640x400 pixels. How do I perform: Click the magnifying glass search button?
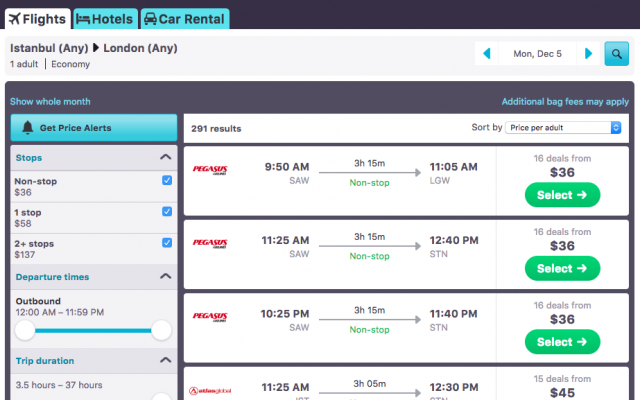pos(616,53)
